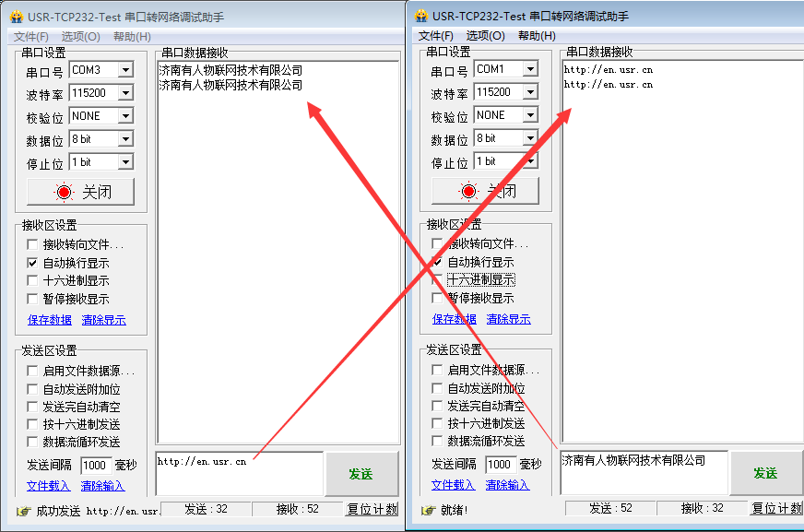Screen dimensions: 804x532
Task: Click 发送 button in right window
Action: pos(766,473)
